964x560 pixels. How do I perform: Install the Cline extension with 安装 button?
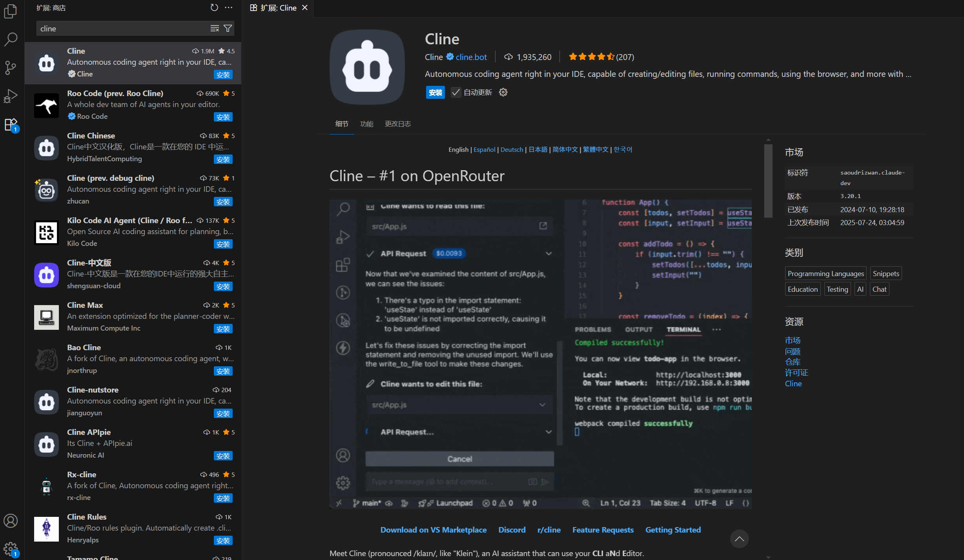click(x=435, y=92)
